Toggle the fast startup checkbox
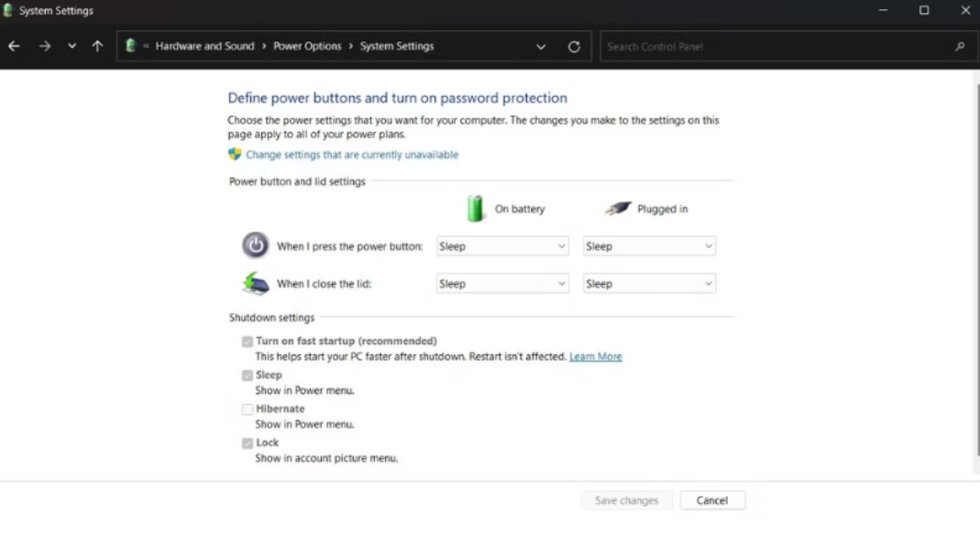The height and width of the screenshot is (545, 980). (248, 342)
